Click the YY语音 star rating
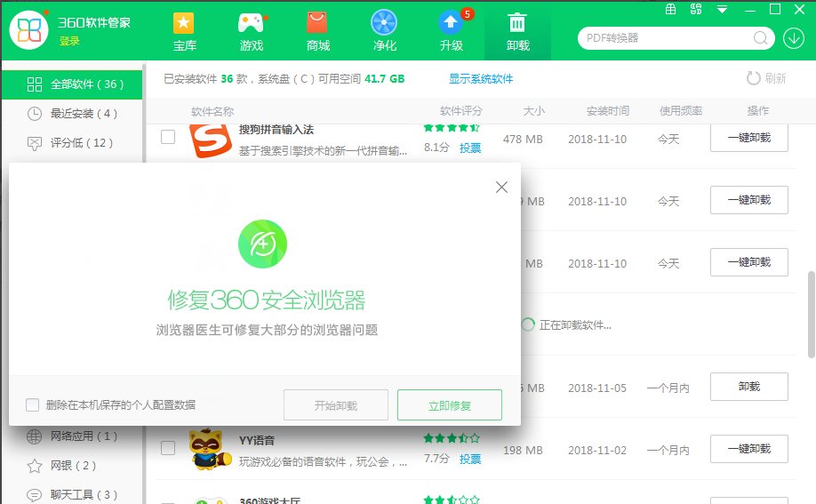Viewport: 816px width, 504px height. click(452, 438)
